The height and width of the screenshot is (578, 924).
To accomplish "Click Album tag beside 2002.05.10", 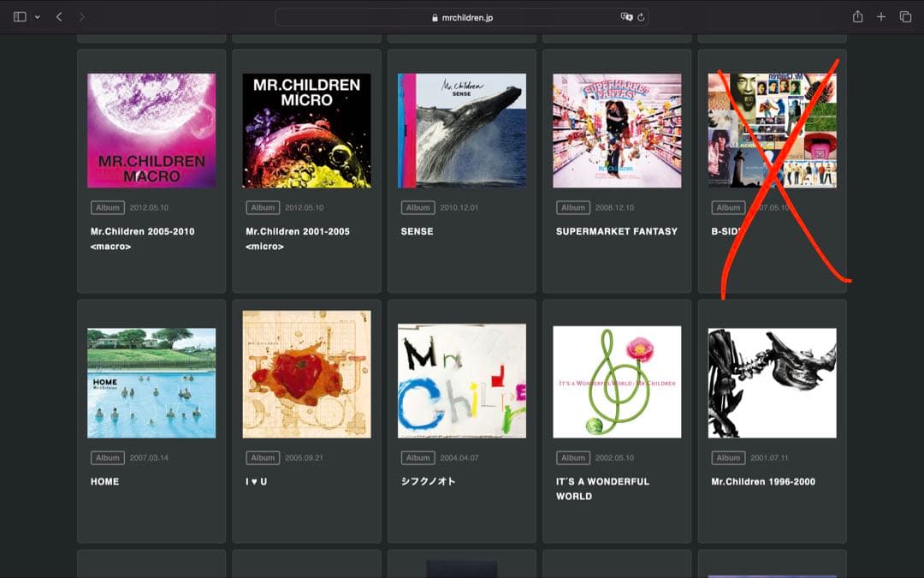I will 573,457.
